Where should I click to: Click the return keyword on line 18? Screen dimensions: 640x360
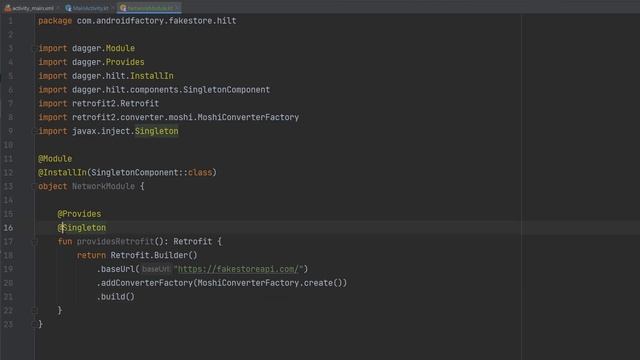point(91,256)
